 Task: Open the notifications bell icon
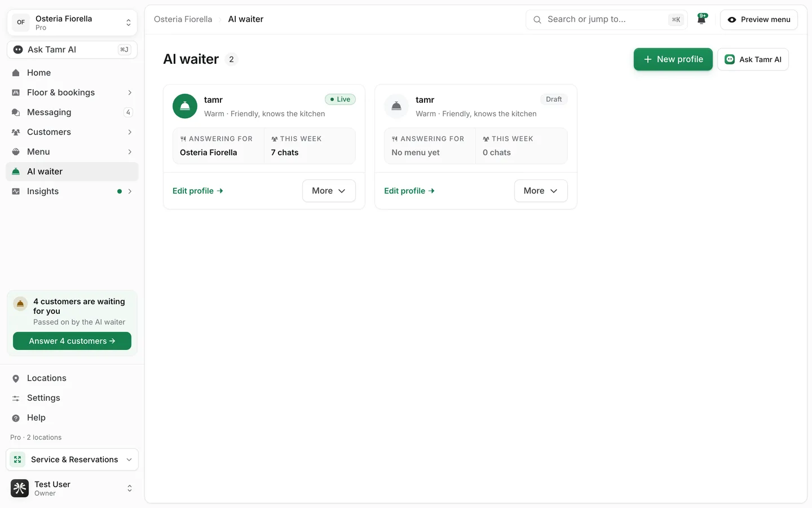tap(701, 19)
